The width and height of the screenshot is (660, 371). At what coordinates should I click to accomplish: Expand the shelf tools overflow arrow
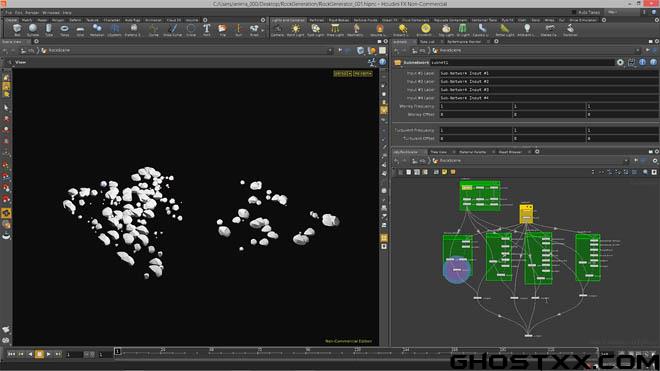263,30
